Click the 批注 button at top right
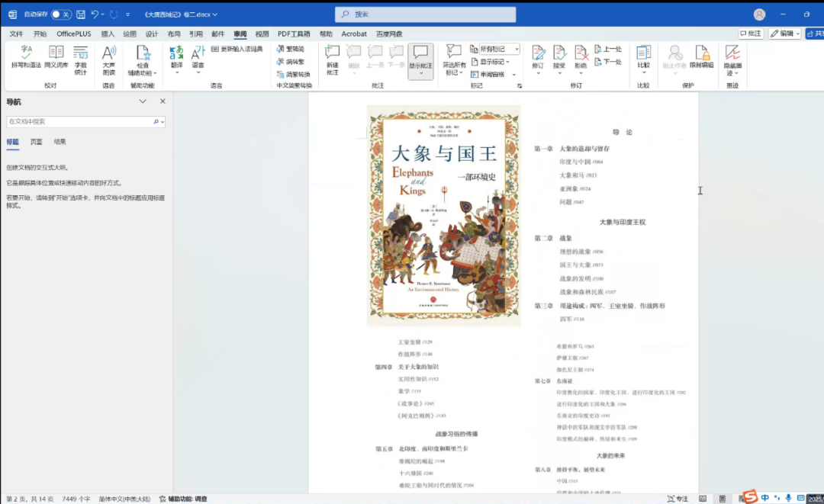Viewport: 824px width, 504px height. tap(751, 34)
